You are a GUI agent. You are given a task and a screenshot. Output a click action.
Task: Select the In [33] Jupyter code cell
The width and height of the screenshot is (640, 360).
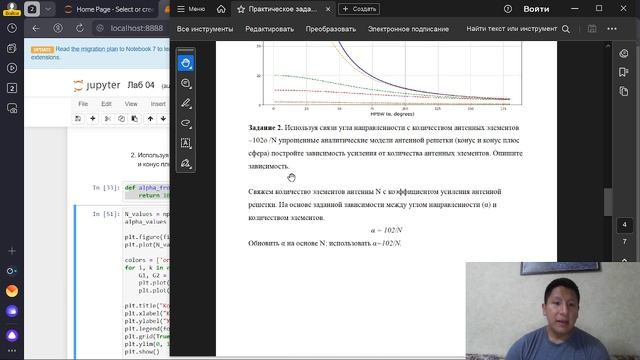coord(147,191)
